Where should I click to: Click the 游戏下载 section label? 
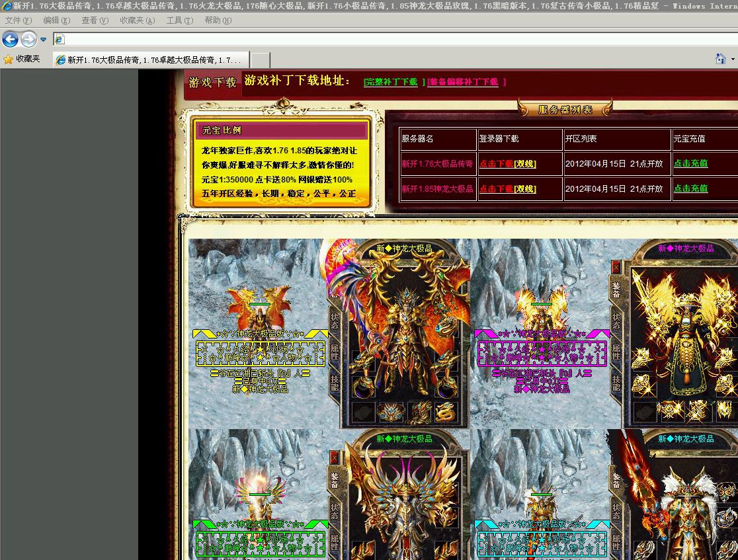click(213, 83)
